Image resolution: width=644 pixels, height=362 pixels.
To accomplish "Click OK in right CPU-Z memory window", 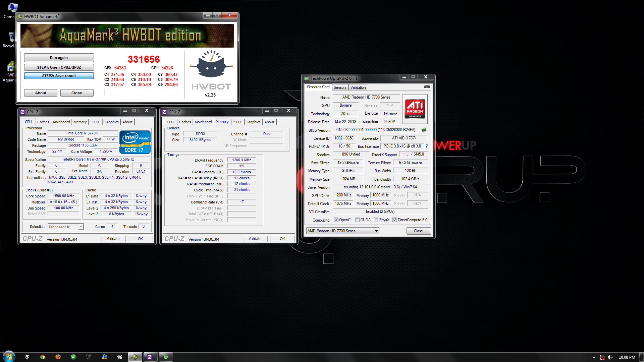I will click(x=282, y=239).
